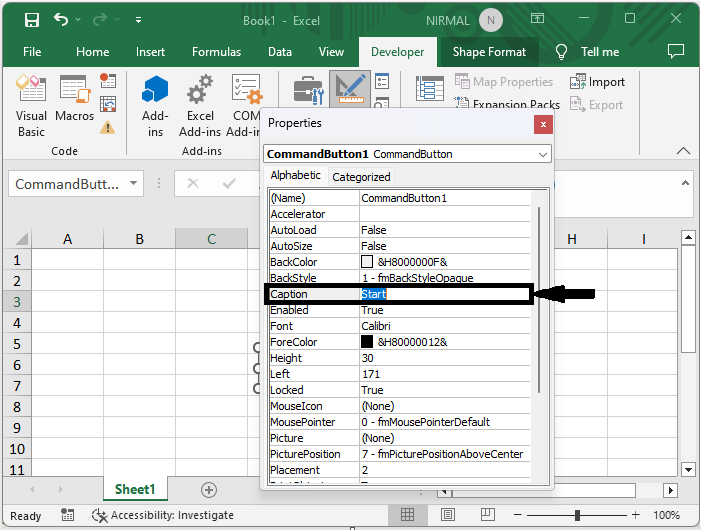Click the Height value 30
The width and height of the screenshot is (701, 530).
click(x=445, y=358)
